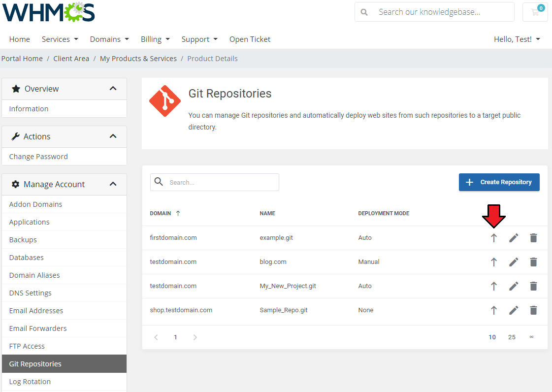552x392 pixels.
Task: Edit the Sample_Repo.git repository
Action: pyautogui.click(x=514, y=310)
